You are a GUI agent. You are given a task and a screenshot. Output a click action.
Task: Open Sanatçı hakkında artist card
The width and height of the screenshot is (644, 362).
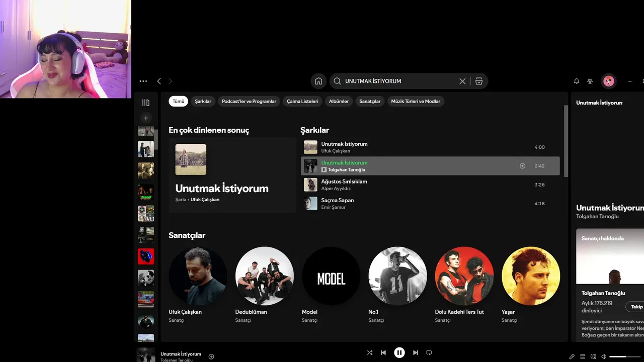610,284
